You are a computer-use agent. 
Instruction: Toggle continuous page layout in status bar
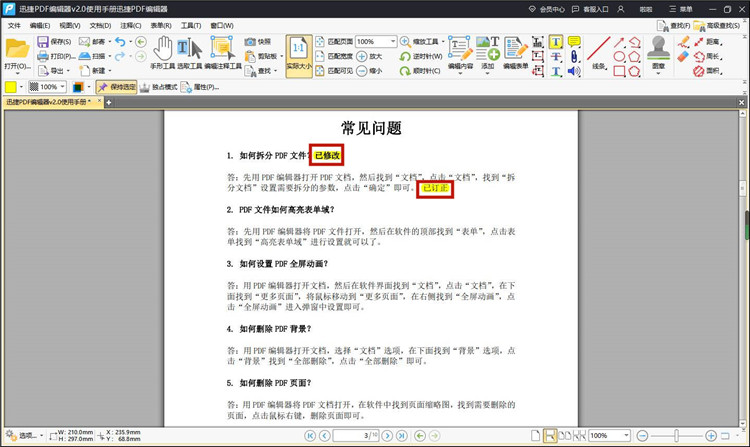550,436
